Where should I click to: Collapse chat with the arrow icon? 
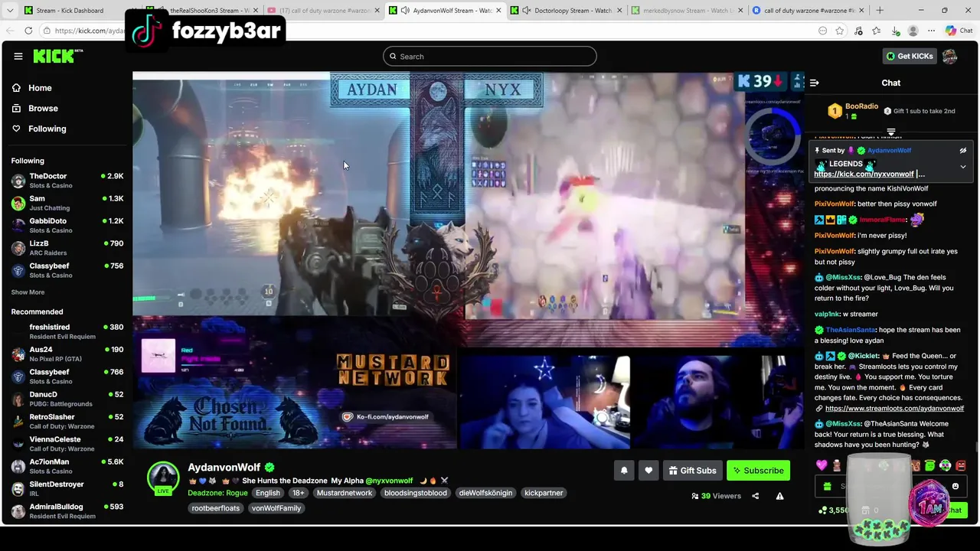point(815,83)
